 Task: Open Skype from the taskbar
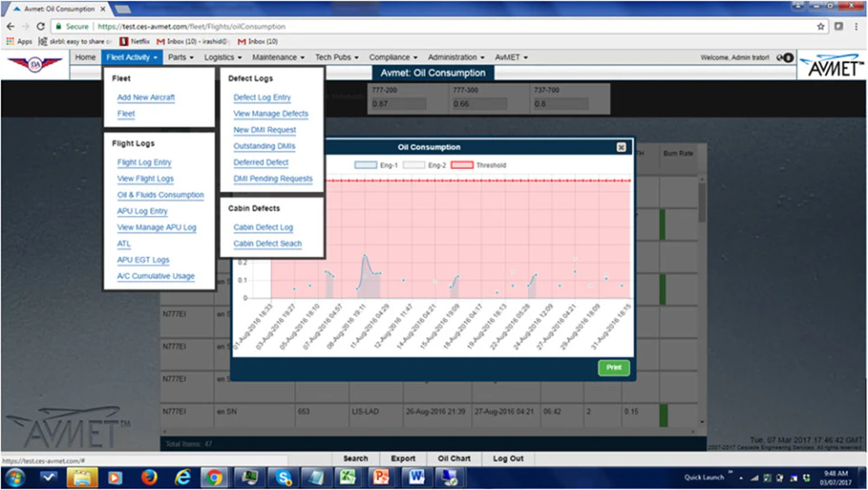[283, 477]
